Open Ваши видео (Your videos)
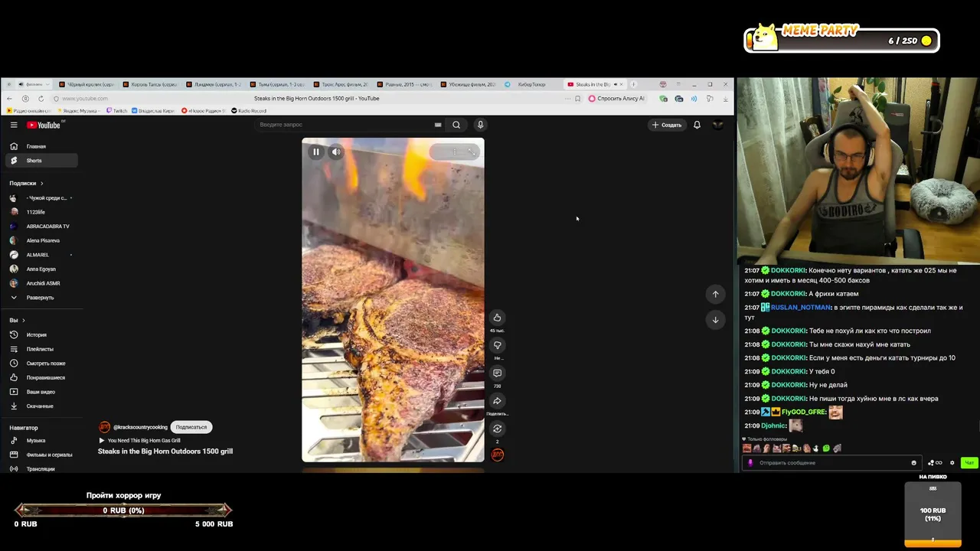Viewport: 980px width, 551px height. (x=41, y=392)
